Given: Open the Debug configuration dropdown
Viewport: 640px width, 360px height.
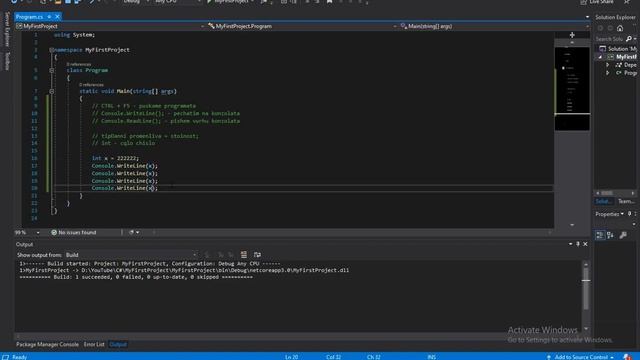Looking at the screenshot, I should click(x=136, y=2).
